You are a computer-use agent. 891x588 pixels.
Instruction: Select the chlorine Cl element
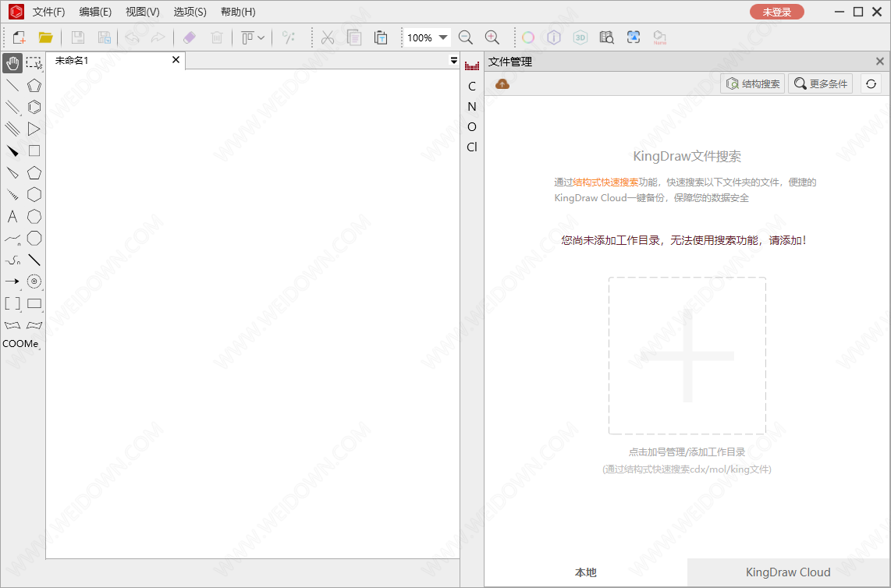tap(472, 147)
